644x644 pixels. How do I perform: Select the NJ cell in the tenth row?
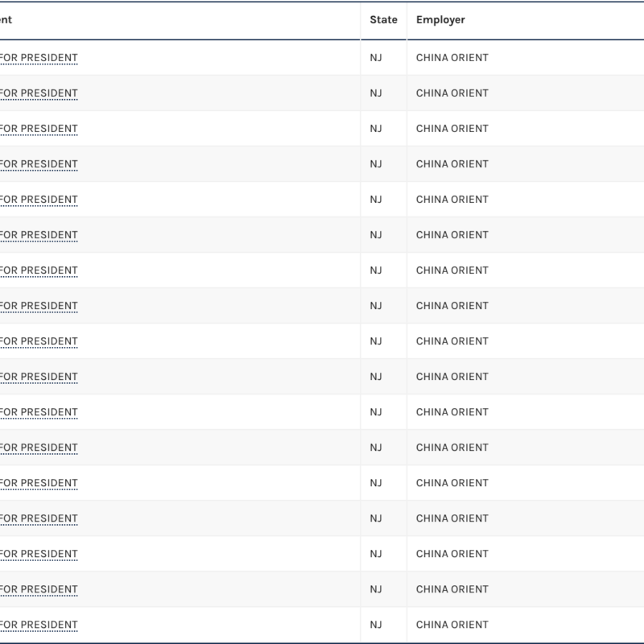click(x=376, y=377)
